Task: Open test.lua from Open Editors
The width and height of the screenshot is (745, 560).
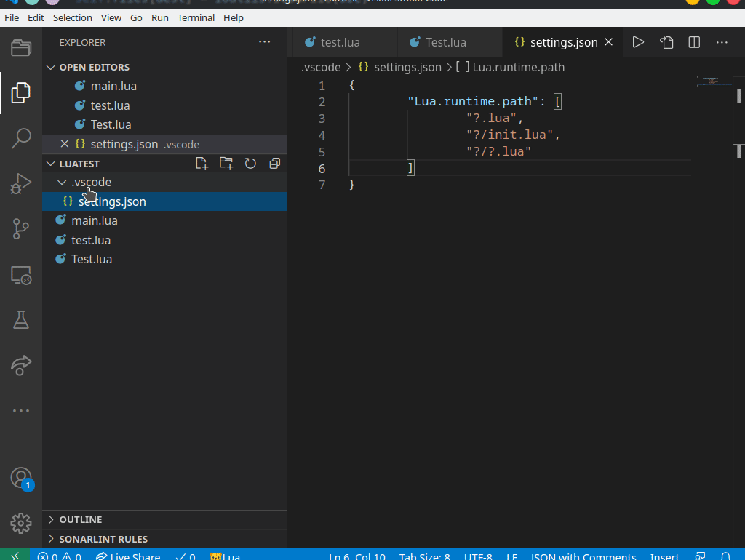Action: click(164, 105)
